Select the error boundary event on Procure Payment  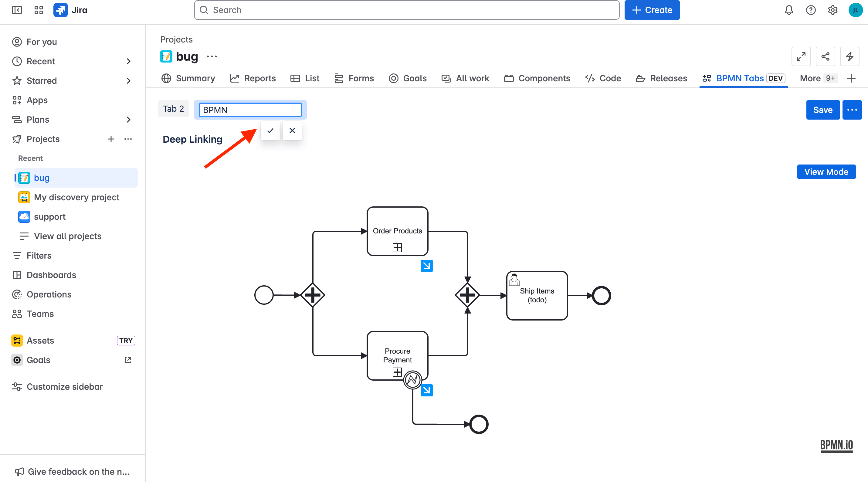coord(413,380)
